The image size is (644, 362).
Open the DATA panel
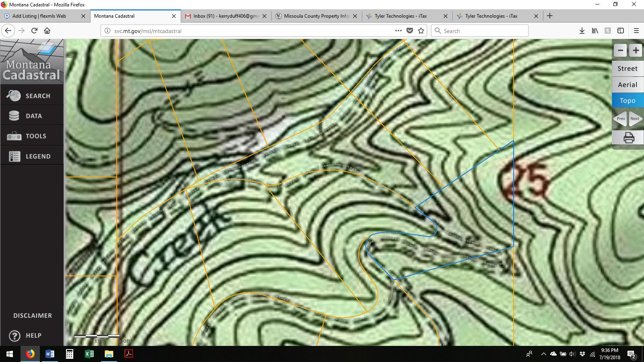pyautogui.click(x=32, y=116)
